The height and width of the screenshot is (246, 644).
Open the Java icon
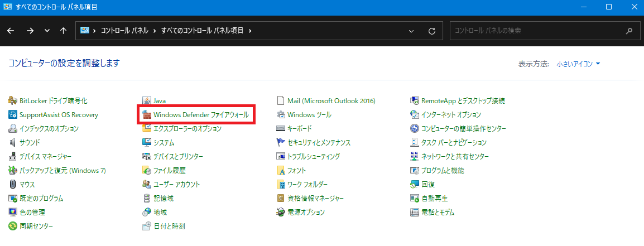pos(146,100)
